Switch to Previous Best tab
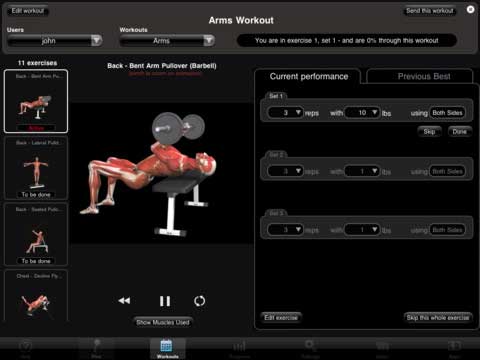 click(x=420, y=76)
